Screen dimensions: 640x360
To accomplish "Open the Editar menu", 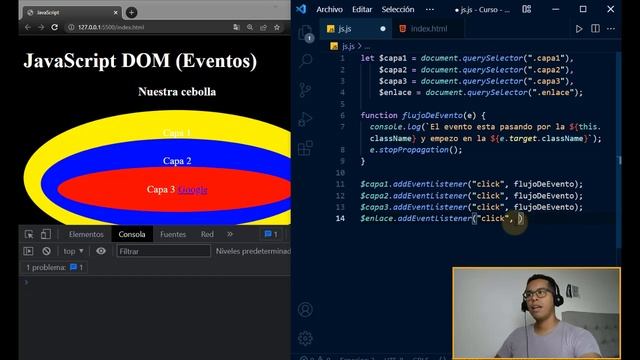I will click(362, 9).
